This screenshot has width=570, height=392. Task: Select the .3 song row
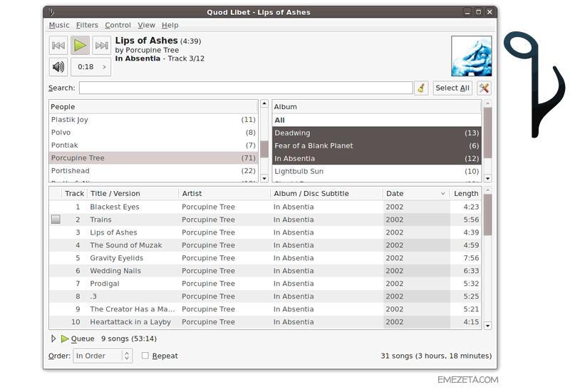[x=265, y=296]
